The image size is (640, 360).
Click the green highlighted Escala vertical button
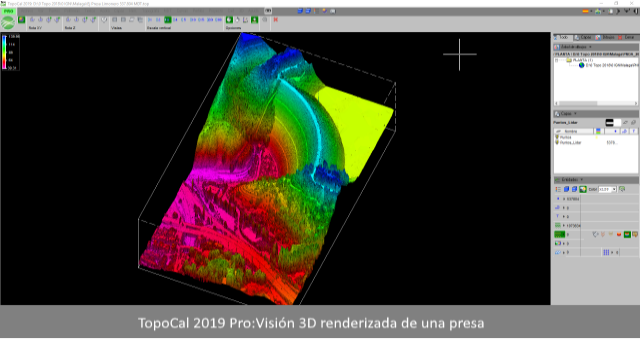(167, 20)
